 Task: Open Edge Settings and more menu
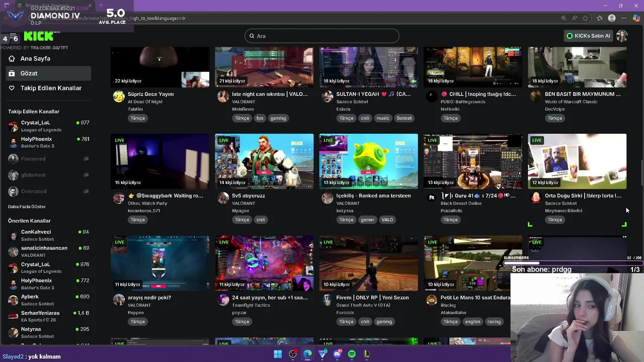624,18
